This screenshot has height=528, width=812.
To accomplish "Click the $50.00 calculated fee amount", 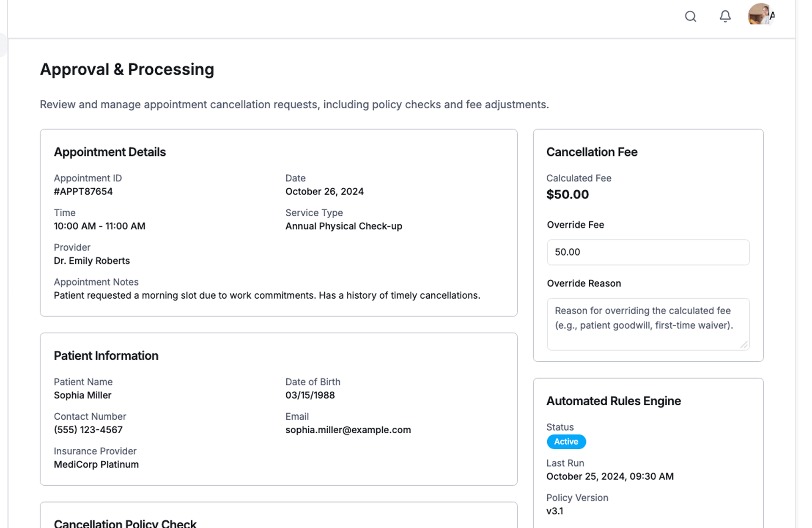I will pyautogui.click(x=567, y=195).
